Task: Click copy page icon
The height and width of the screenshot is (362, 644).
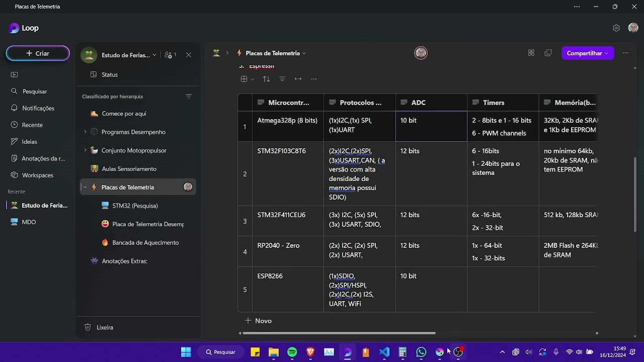Action: point(548,53)
